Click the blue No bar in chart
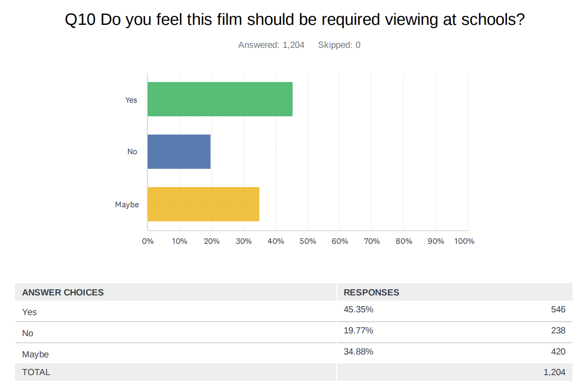The width and height of the screenshot is (588, 392). coord(179,151)
